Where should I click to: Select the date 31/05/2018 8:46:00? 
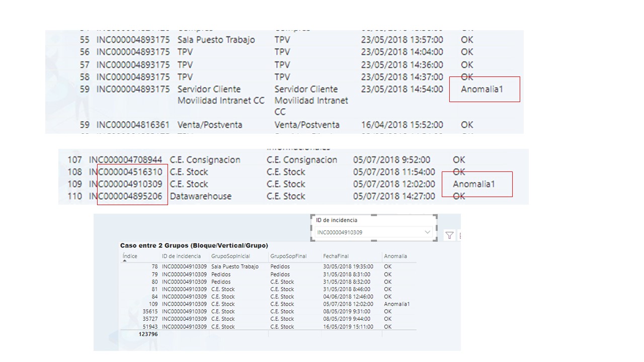347,289
